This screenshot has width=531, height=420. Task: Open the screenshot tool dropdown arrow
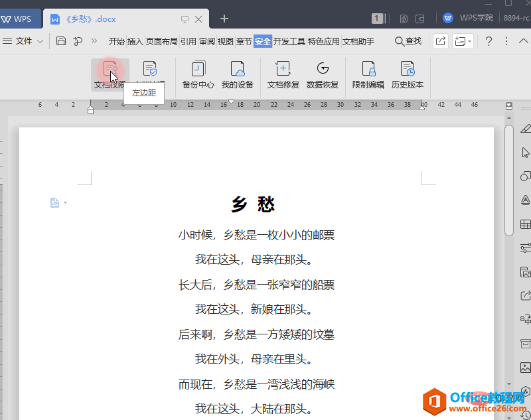coord(470,41)
